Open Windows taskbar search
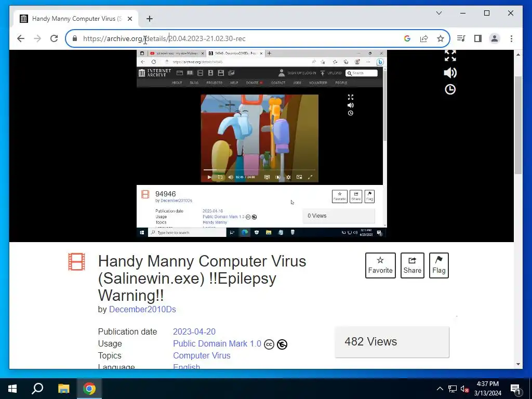The width and height of the screenshot is (532, 399). (x=37, y=389)
